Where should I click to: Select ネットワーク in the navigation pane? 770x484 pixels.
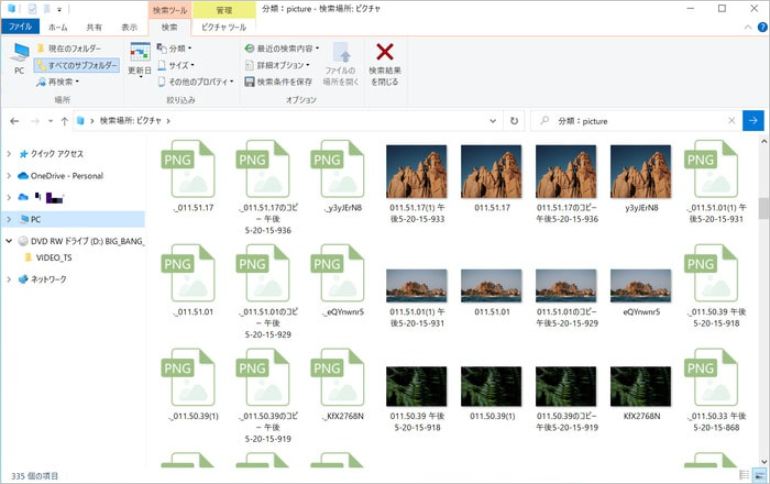click(48, 279)
